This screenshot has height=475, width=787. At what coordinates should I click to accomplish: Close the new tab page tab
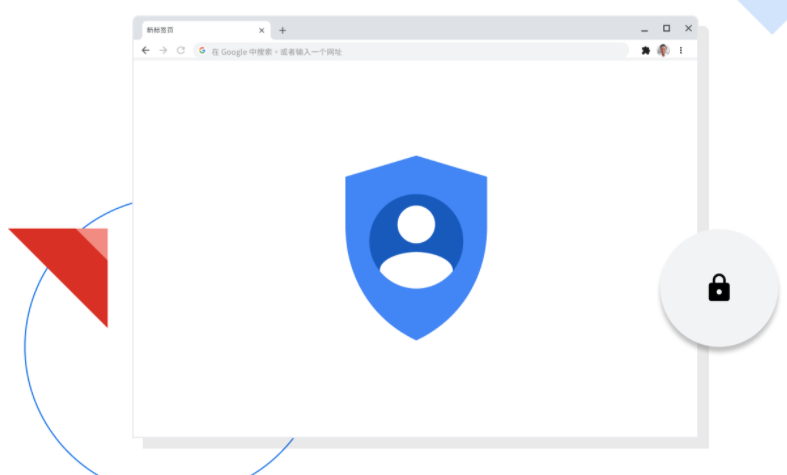click(x=261, y=31)
